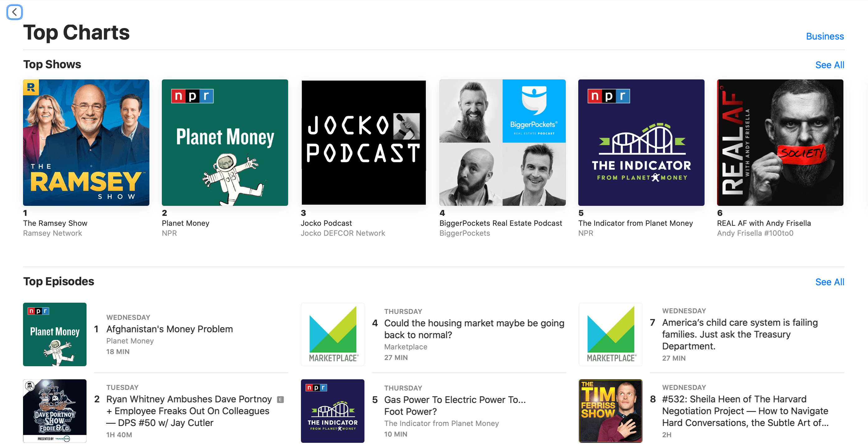Image resolution: width=868 pixels, height=445 pixels.
Task: Open The Indicator from Planet Money artwork
Action: click(x=641, y=142)
